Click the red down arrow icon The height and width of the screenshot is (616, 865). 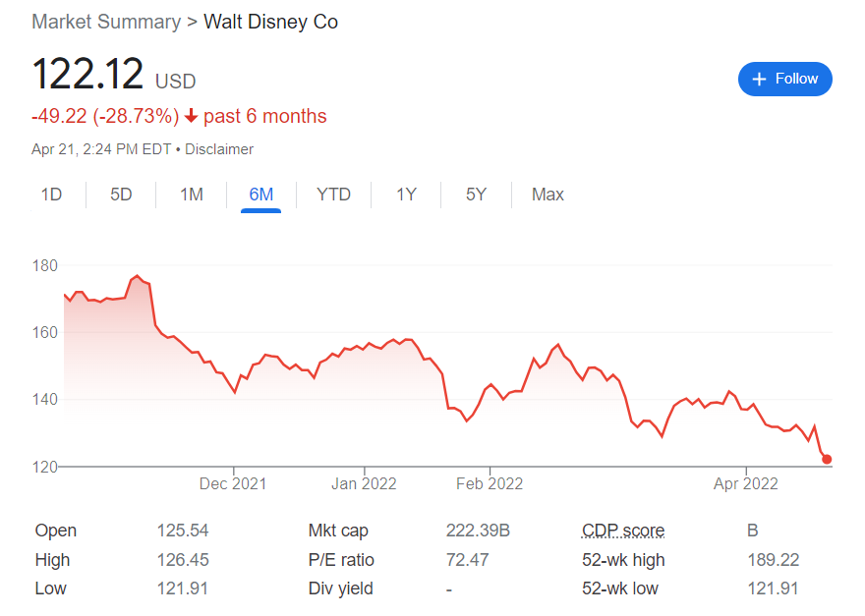[x=191, y=117]
